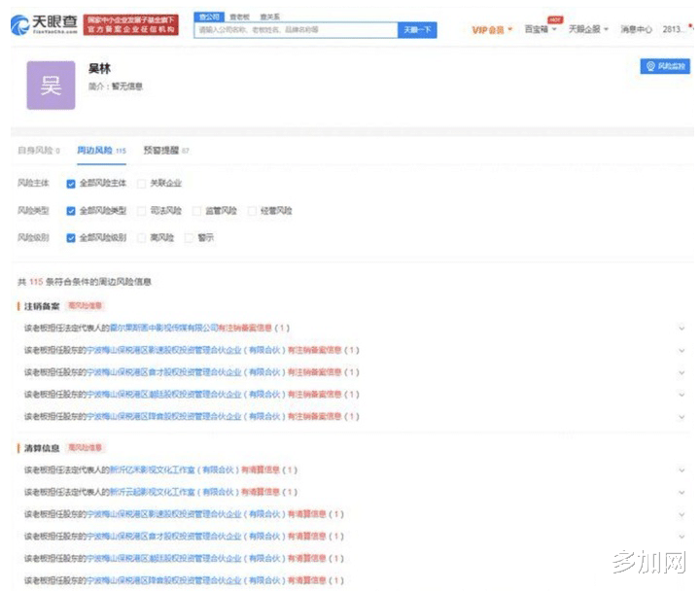Expand the last row chevron under 注销备案
The height and width of the screenshot is (591, 700).
tap(682, 417)
